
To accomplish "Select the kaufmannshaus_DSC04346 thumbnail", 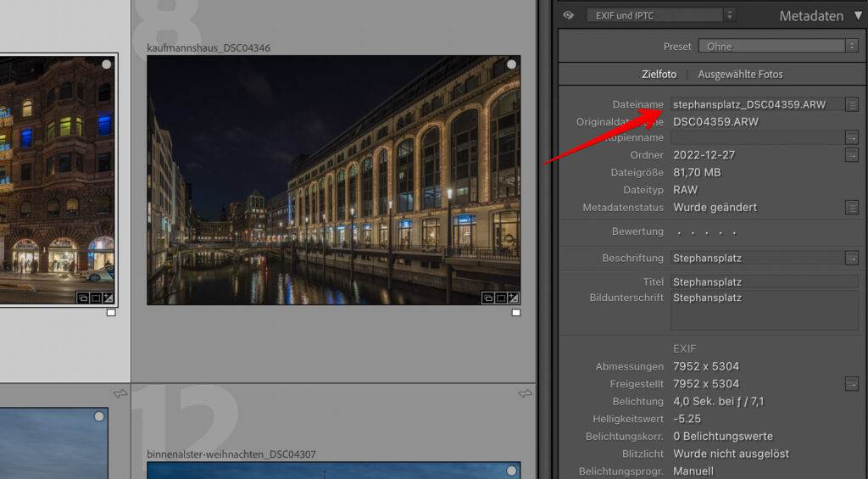I will tap(333, 180).
